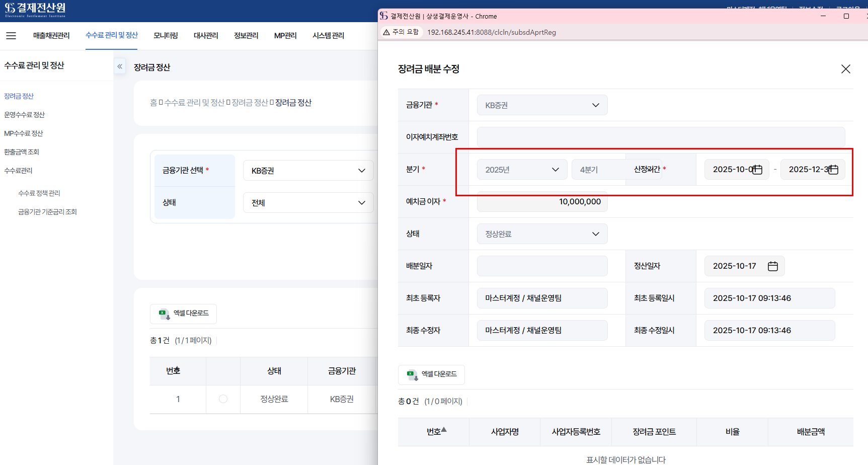Click 배분금액 column header

click(811, 432)
